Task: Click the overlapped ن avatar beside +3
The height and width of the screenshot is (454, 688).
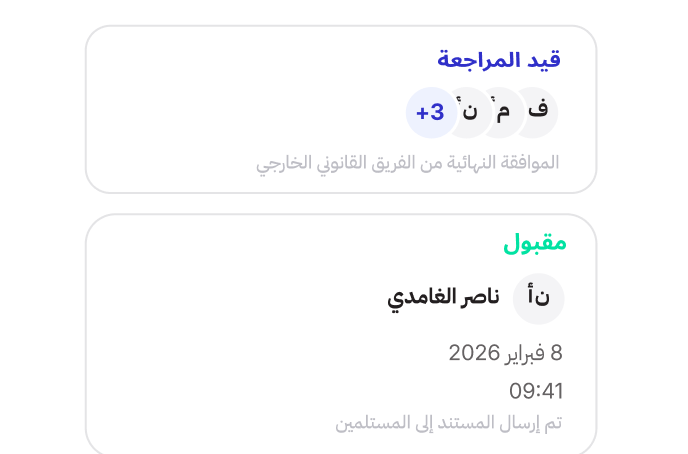Action: [470, 111]
